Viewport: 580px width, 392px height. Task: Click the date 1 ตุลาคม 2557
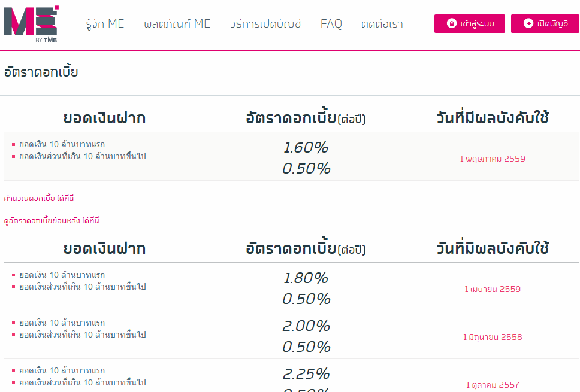[493, 385]
